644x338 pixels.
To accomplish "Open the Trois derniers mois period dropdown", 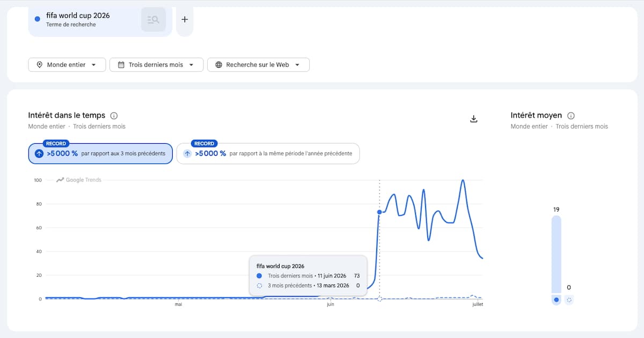I will (156, 65).
